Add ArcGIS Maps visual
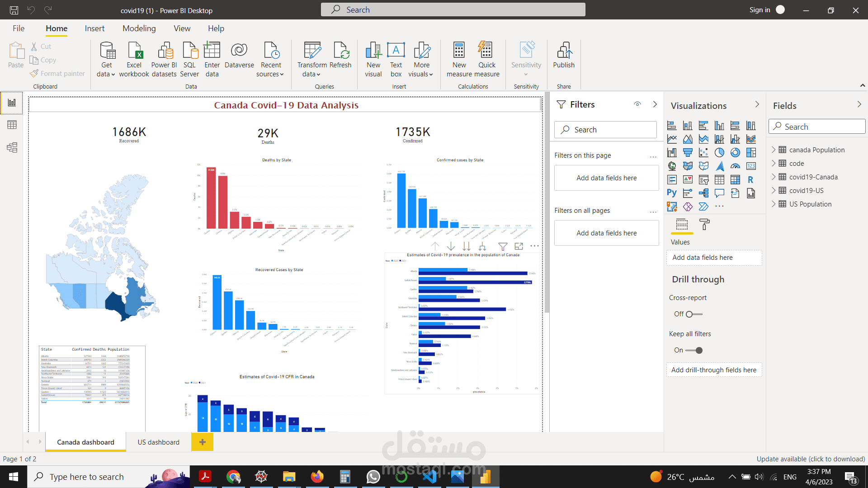868x488 pixels. click(x=672, y=207)
